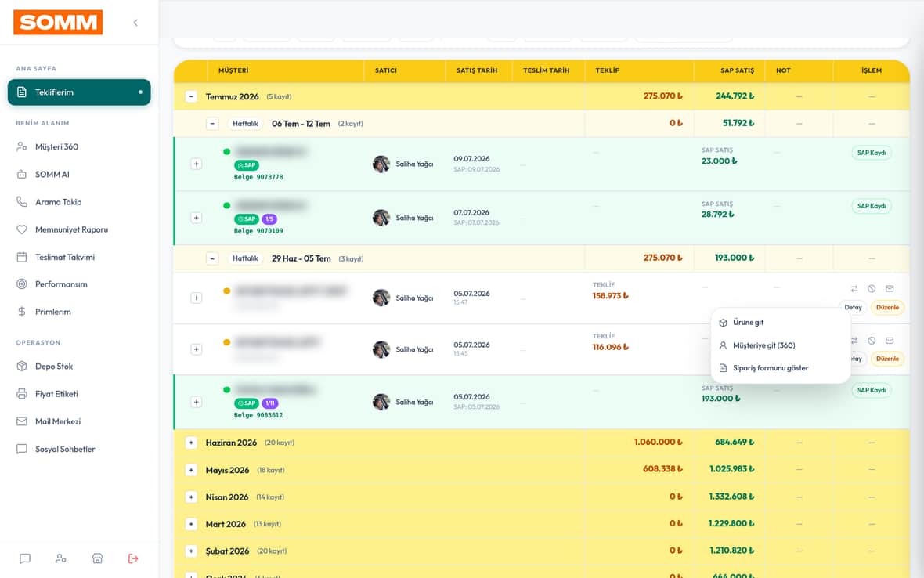Expand the Haziran 2026 group
Viewport: 924px width, 578px height.
(x=191, y=443)
